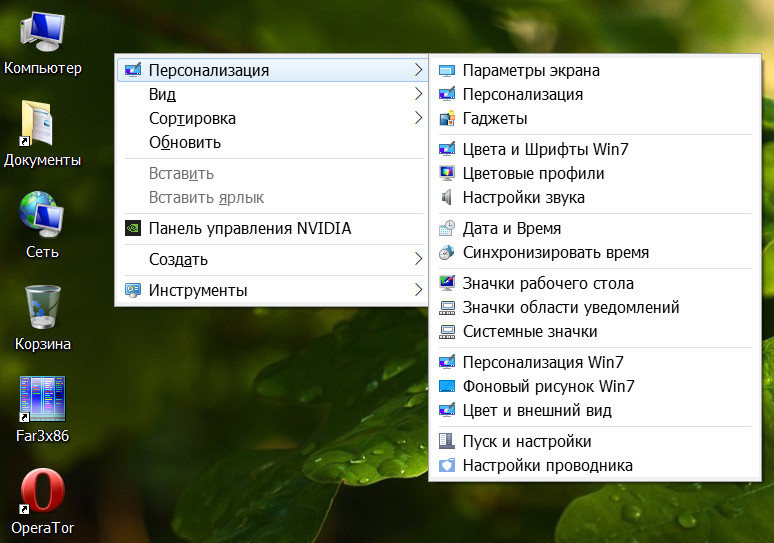Click the icon beside Значки рабочего стола
The image size is (774, 543).
447,283
